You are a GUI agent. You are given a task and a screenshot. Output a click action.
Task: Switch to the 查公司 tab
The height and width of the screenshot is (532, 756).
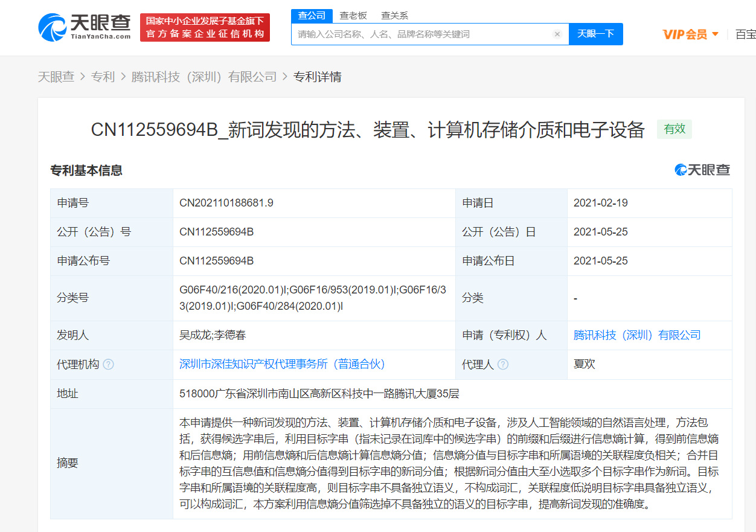pos(312,15)
